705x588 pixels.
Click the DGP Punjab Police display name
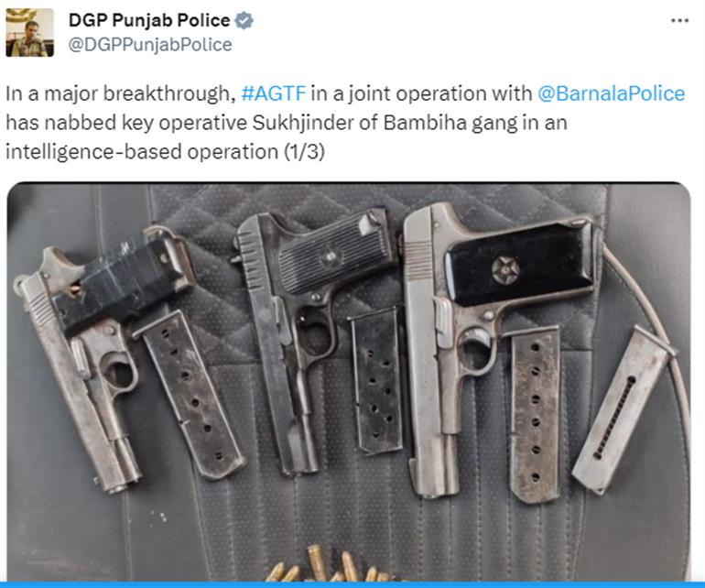[149, 20]
